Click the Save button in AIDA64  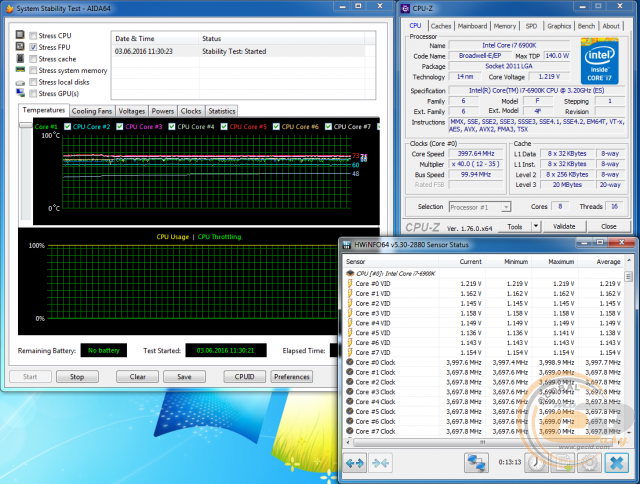click(184, 377)
